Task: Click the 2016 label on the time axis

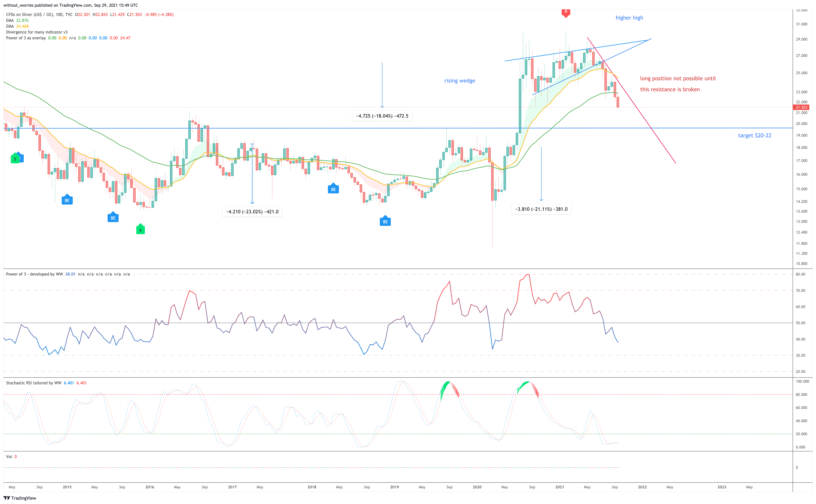Action: tap(150, 487)
